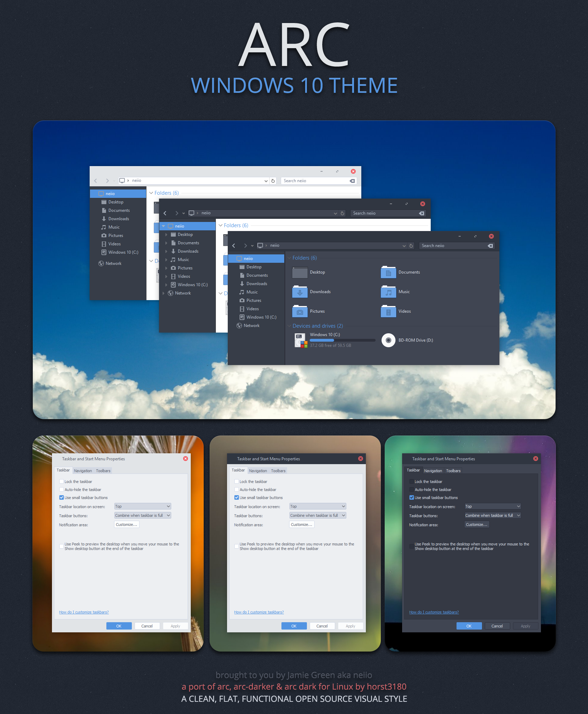Open Documents folder icon in dark front window
This screenshot has height=714, width=588.
[x=389, y=272]
